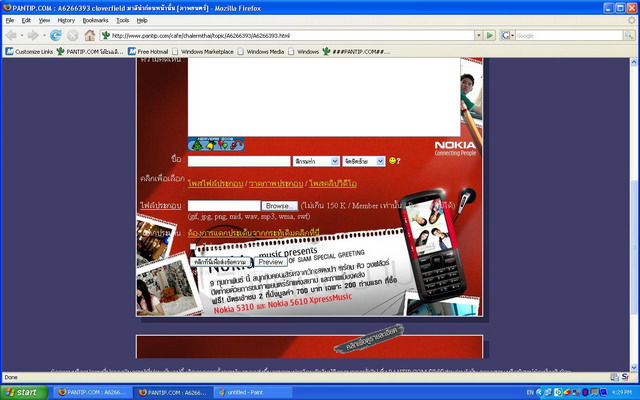Click the browser Forward arrow button
Viewport: 640px width, 400px height.
33,36
